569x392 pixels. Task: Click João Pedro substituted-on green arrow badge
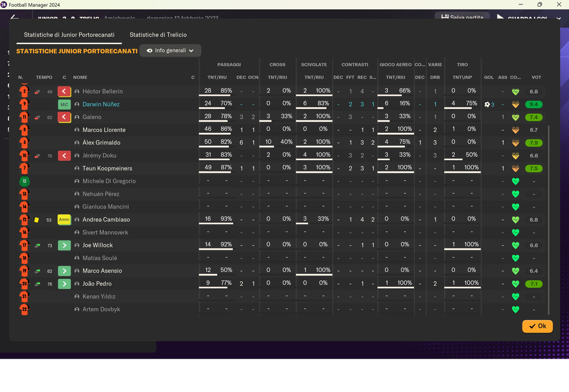click(64, 284)
